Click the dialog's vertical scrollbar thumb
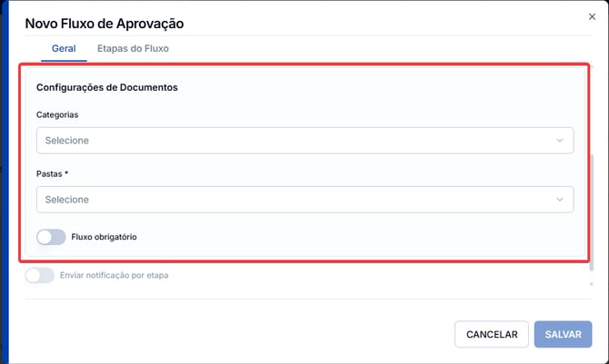609x364 pixels. (x=592, y=212)
